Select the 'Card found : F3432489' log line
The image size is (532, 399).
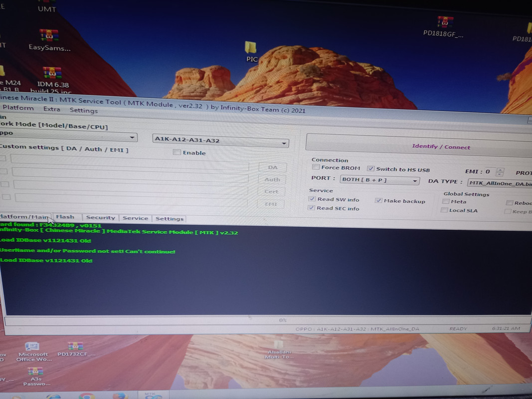pos(50,225)
